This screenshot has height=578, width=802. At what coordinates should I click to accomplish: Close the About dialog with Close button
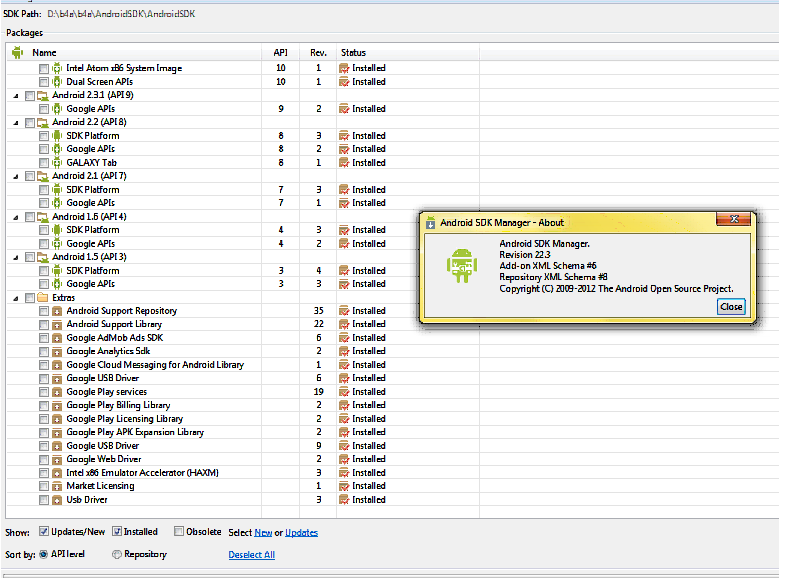pyautogui.click(x=731, y=307)
